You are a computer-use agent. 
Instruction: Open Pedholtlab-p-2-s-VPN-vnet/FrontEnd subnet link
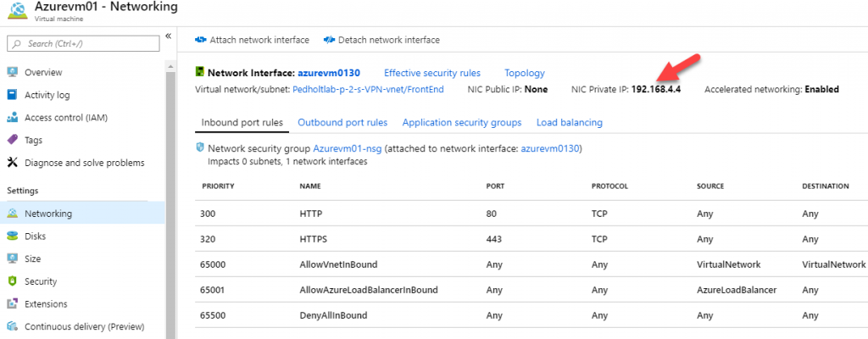click(x=368, y=89)
